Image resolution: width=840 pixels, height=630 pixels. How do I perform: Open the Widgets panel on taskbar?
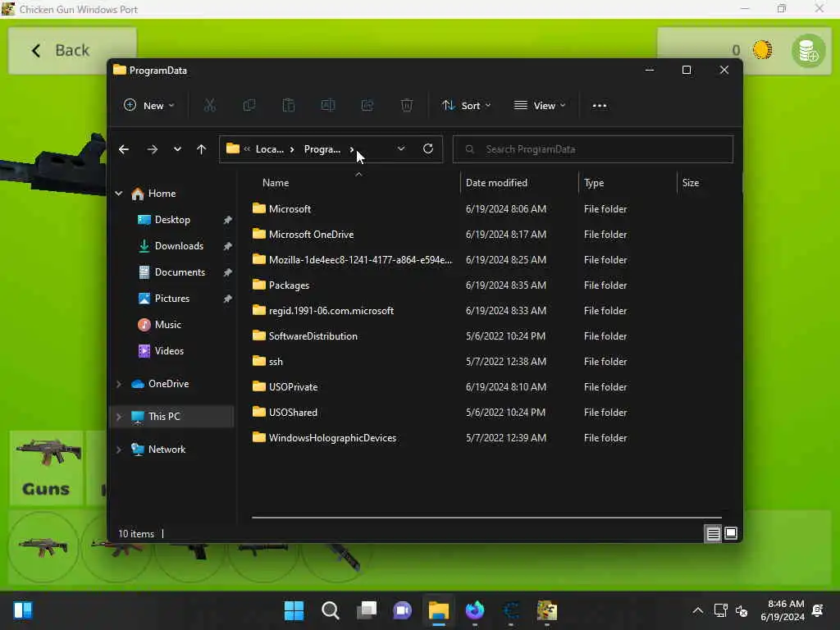tap(23, 610)
